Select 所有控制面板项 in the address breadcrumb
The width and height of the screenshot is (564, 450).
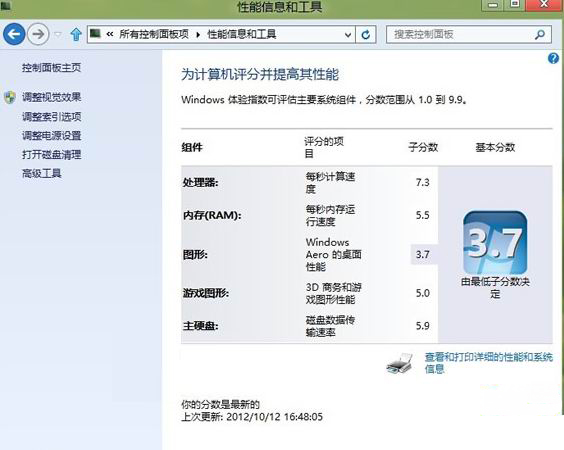(x=154, y=34)
